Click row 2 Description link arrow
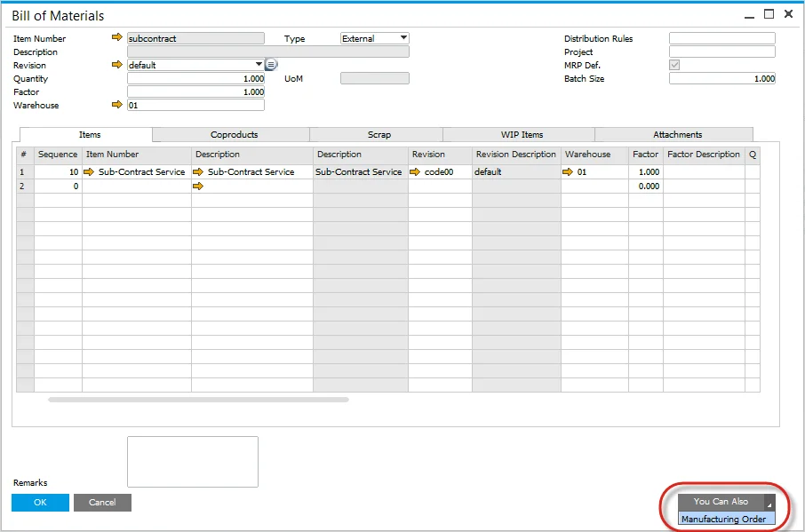The width and height of the screenshot is (805, 532). [198, 187]
